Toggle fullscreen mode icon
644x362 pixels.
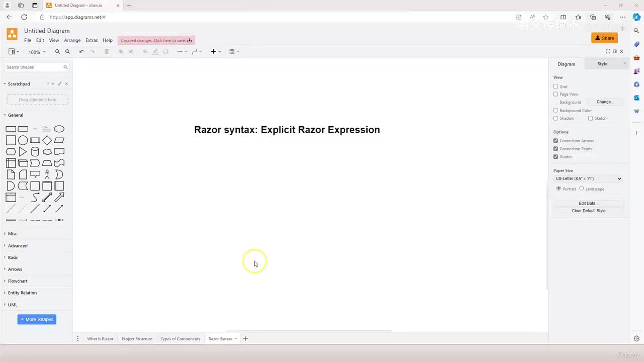(x=608, y=51)
